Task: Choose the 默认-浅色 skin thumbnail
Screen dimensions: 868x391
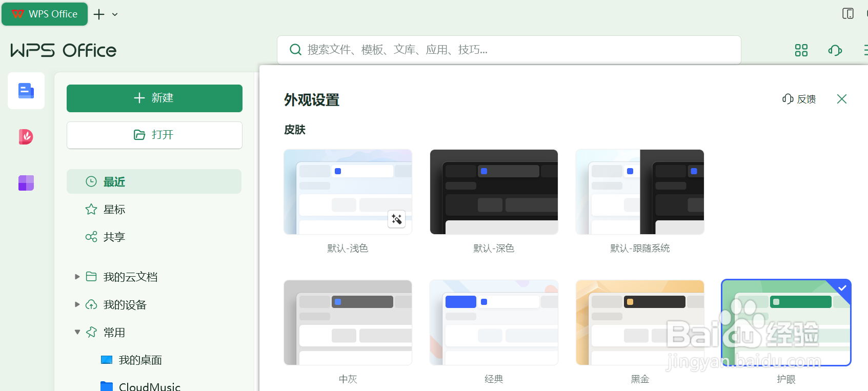Action: click(x=348, y=192)
